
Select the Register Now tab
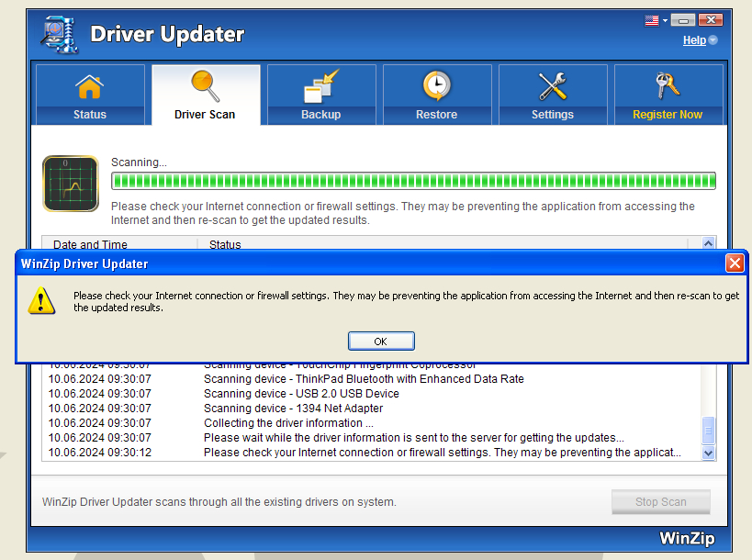[x=668, y=95]
